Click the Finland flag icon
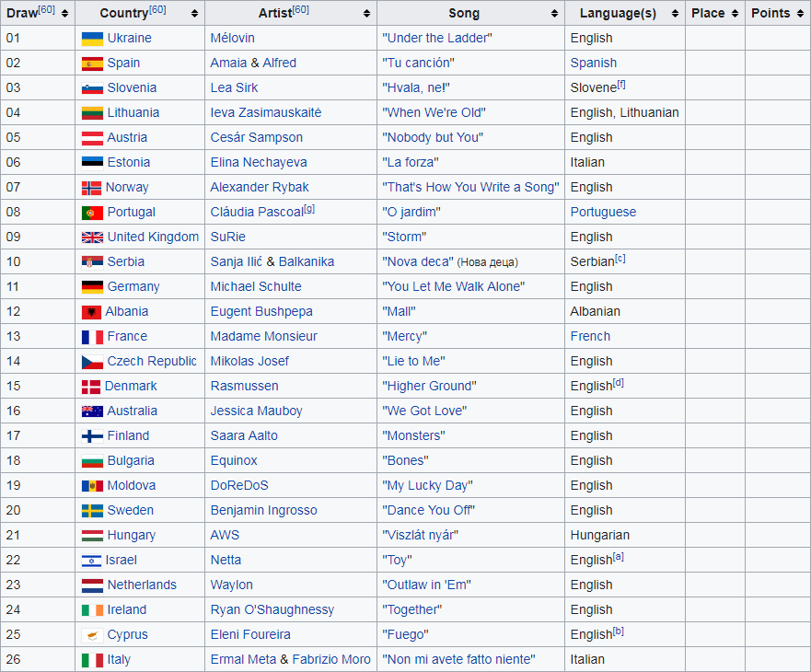The height and width of the screenshot is (672, 811). (x=92, y=436)
